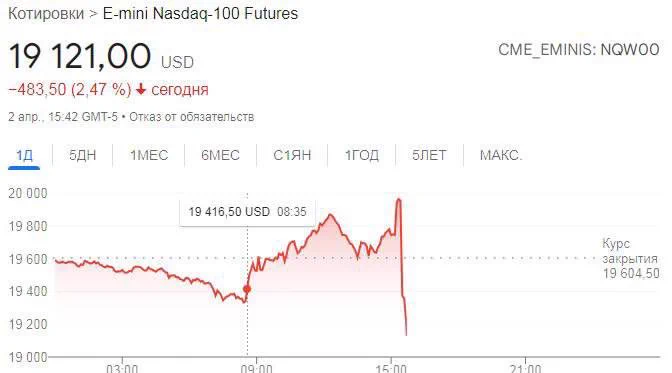
Task: Click the CME_EMINIS: NQW00 ticker label
Action: (579, 50)
